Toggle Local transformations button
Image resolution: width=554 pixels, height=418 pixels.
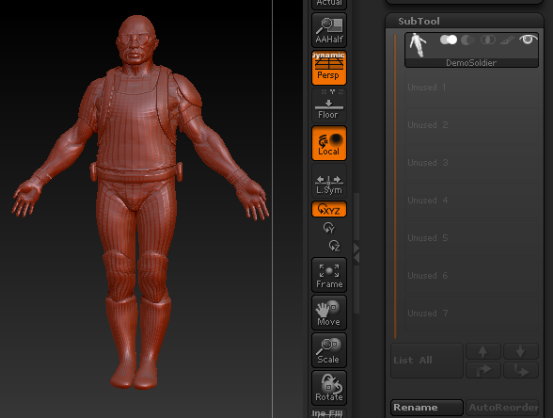point(329,143)
